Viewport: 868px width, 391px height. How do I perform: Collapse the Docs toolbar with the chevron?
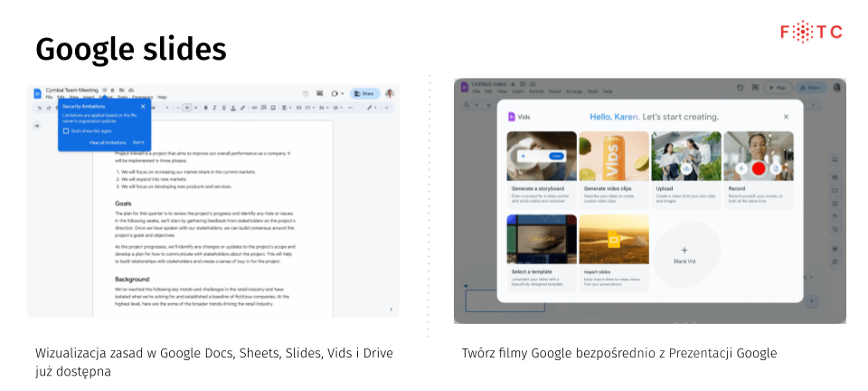click(x=386, y=108)
